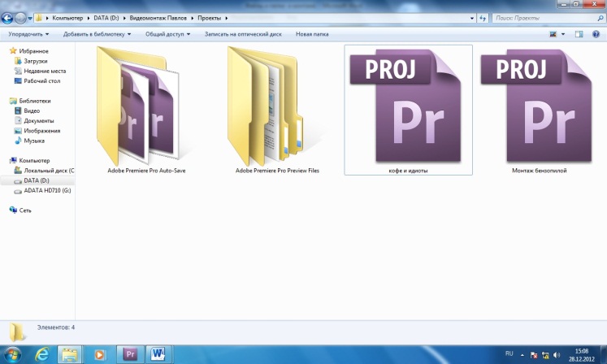
Task: Open Добавить в библиотеку menu
Action: pos(97,34)
